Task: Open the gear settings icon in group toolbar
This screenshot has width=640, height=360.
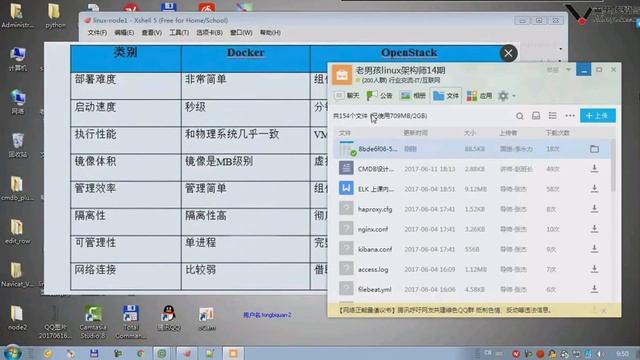Action: pos(503,96)
